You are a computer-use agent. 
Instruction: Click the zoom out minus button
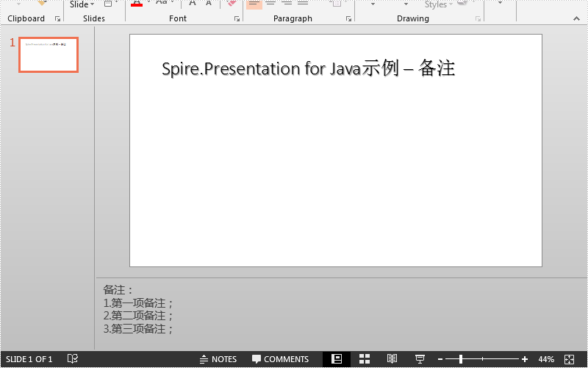(440, 360)
